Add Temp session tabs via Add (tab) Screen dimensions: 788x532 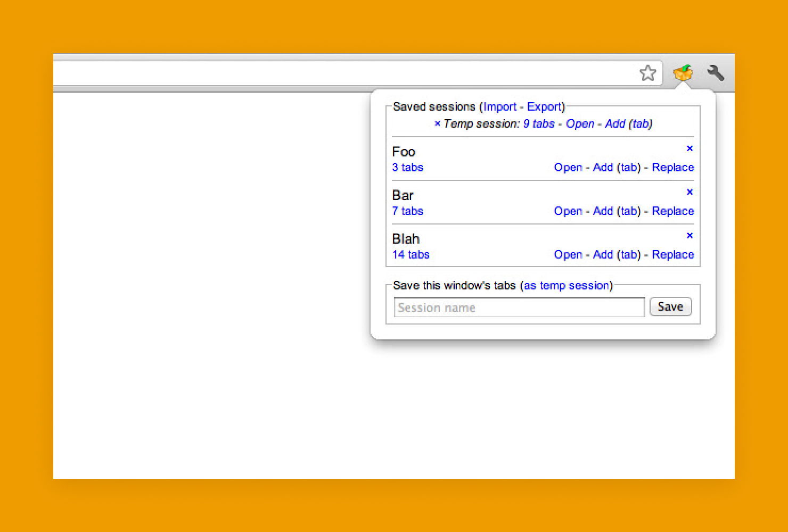click(615, 123)
